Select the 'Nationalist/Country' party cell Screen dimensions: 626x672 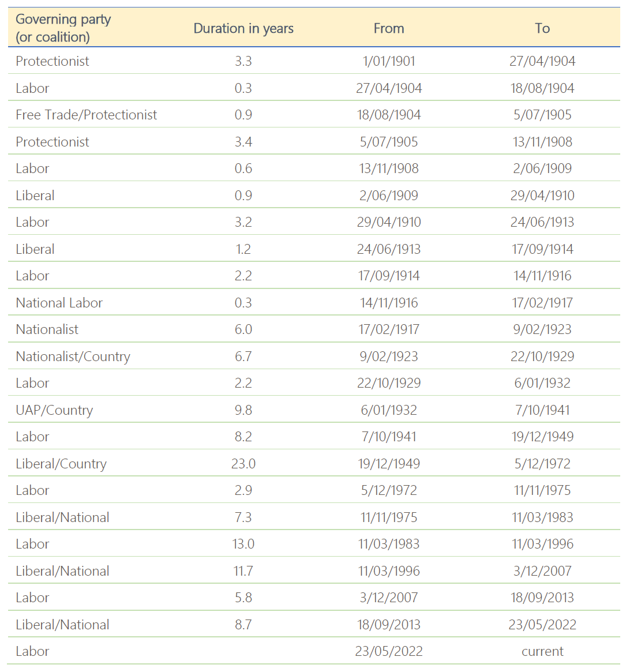click(x=73, y=356)
